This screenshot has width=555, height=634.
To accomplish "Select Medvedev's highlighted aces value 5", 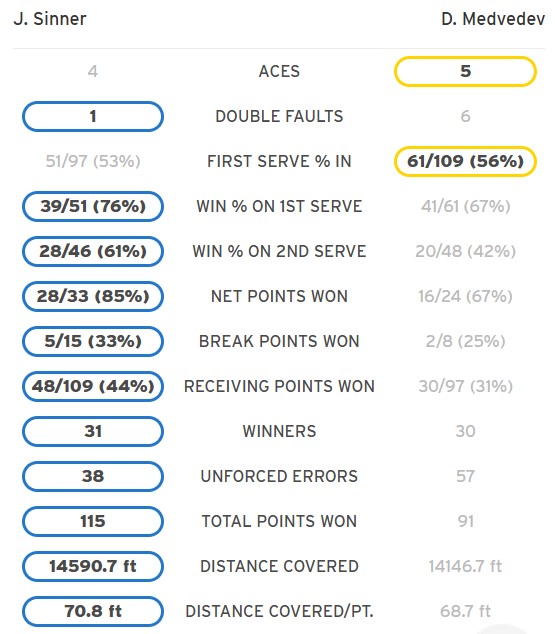I will [465, 71].
